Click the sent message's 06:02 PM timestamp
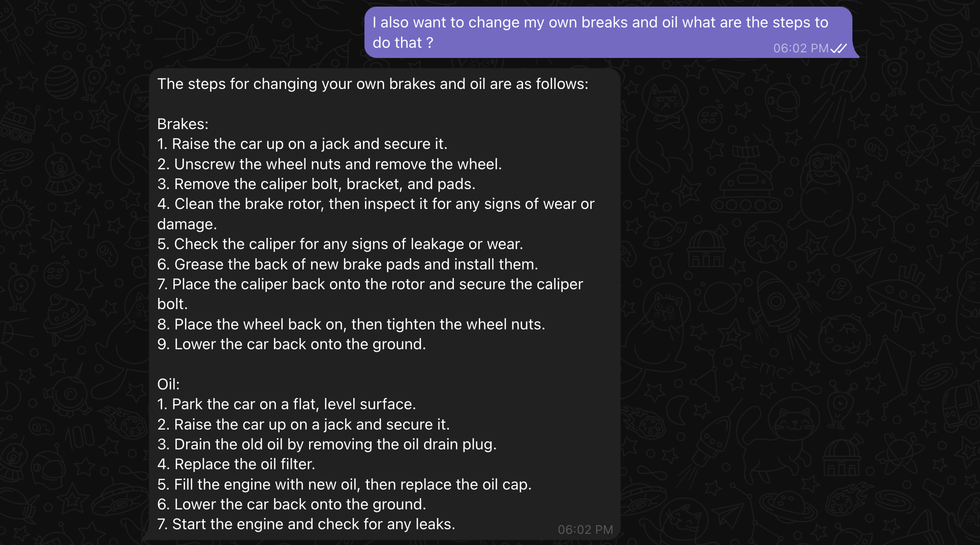 801,48
